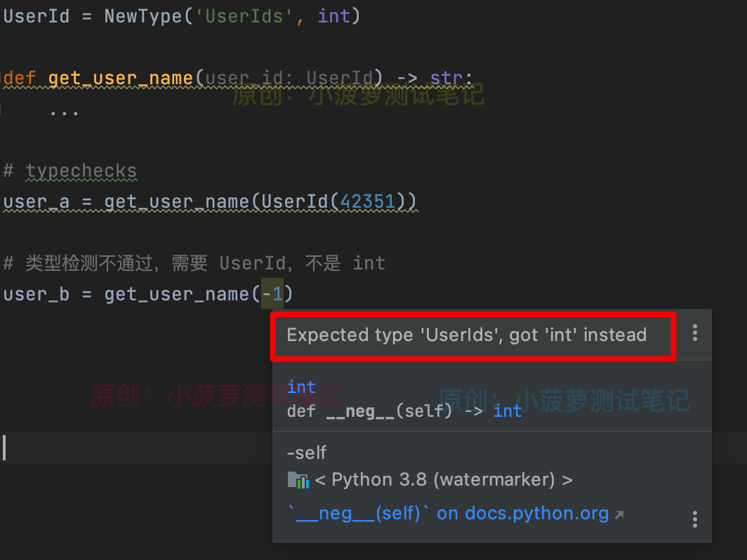Open more options menu beside docs link
747x560 pixels.
tap(695, 519)
